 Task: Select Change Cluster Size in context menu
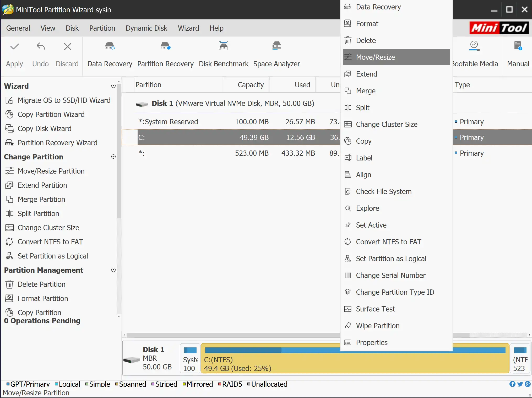coord(396,124)
